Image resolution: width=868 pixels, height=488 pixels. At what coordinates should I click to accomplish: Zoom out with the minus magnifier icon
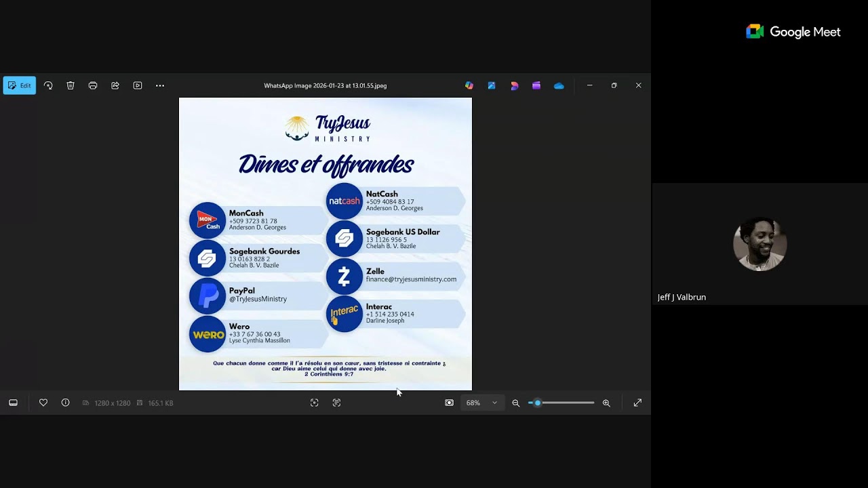click(x=516, y=403)
